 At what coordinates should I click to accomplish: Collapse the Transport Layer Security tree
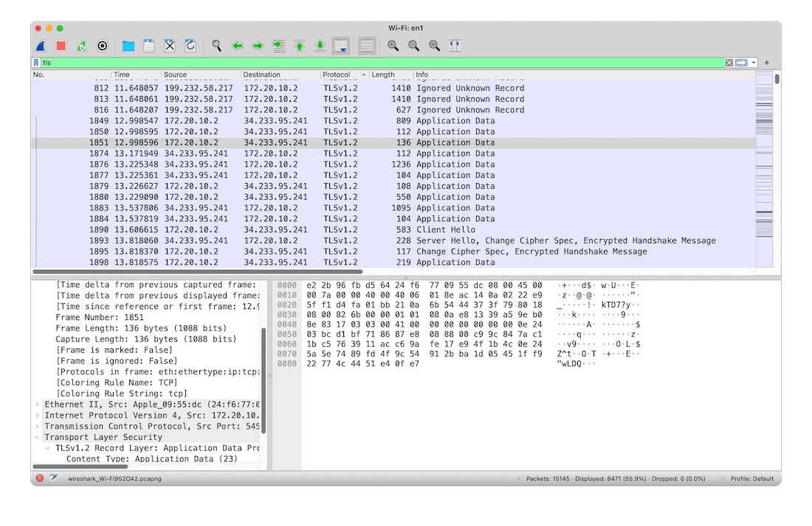(35, 437)
